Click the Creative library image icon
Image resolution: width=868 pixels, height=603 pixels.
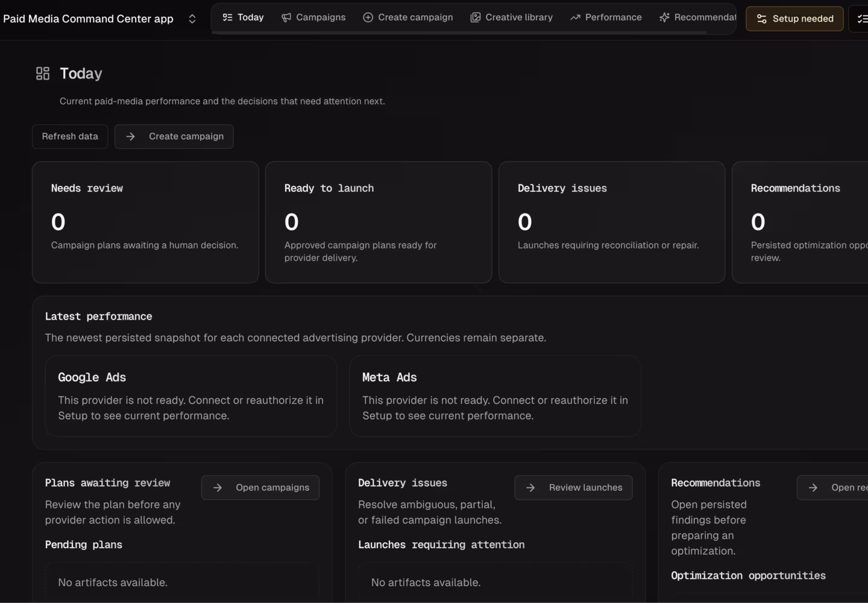pyautogui.click(x=476, y=17)
